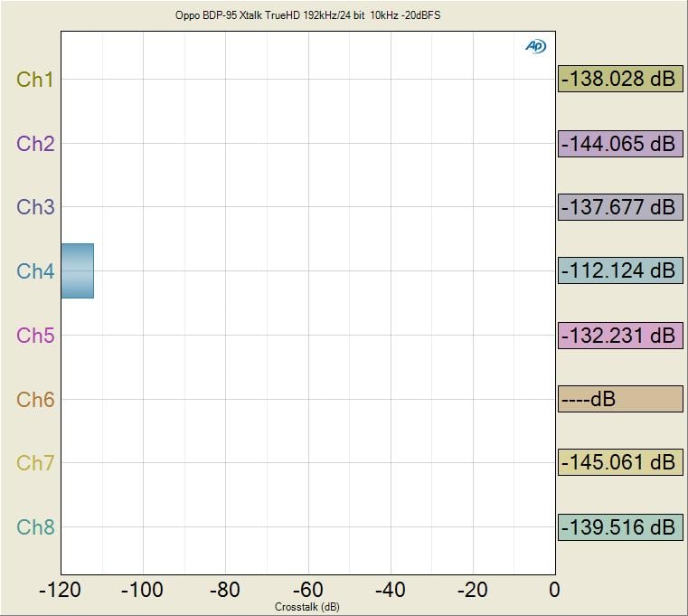Image resolution: width=688 pixels, height=616 pixels.
Task: Select the Ch8 channel label
Action: coord(35,527)
